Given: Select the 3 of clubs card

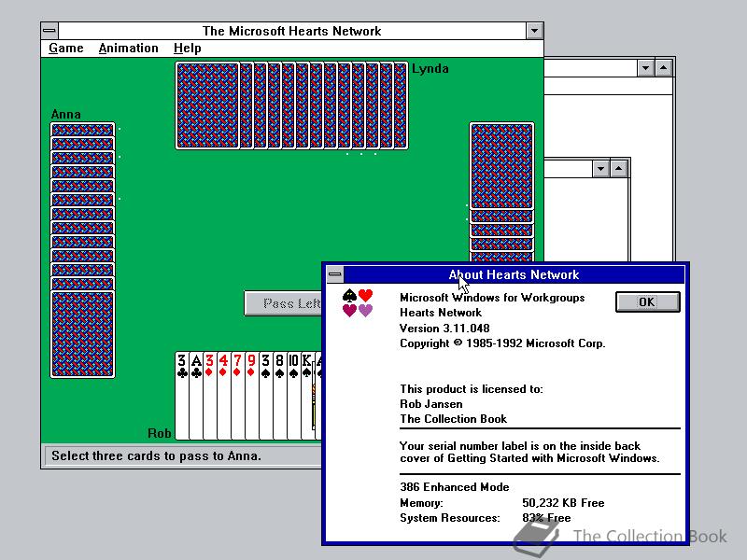Looking at the screenshot, I should [x=182, y=395].
